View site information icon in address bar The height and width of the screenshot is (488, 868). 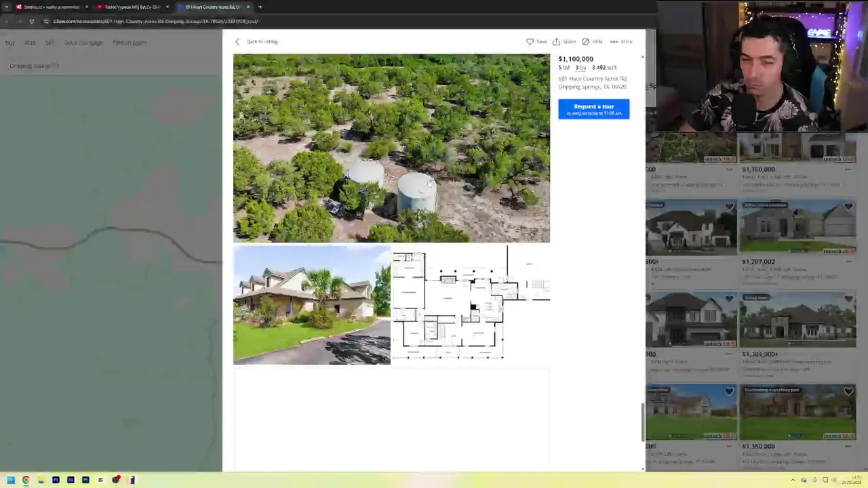[x=46, y=21]
